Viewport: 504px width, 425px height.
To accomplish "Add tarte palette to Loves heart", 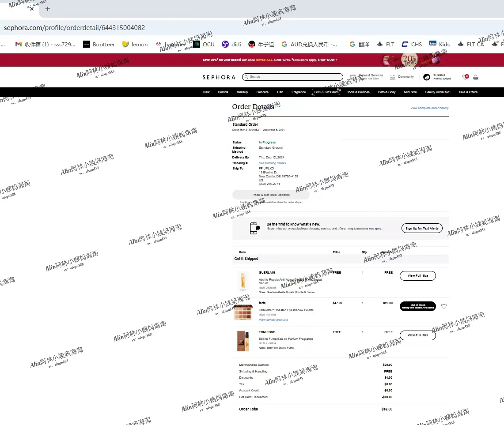I will (444, 306).
